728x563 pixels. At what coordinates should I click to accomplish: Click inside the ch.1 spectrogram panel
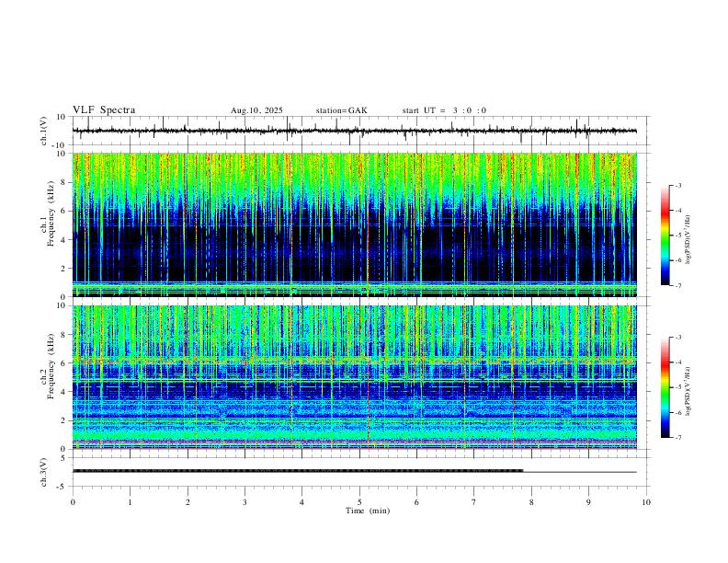pos(355,224)
